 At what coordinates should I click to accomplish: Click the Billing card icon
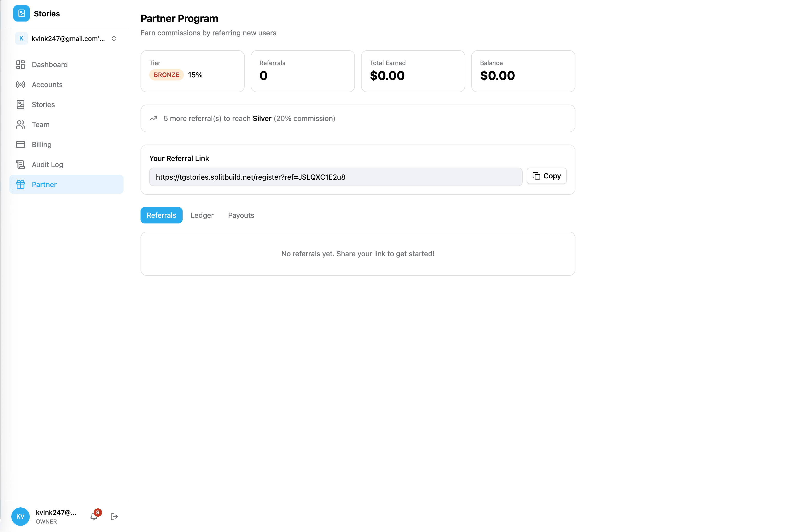20,145
